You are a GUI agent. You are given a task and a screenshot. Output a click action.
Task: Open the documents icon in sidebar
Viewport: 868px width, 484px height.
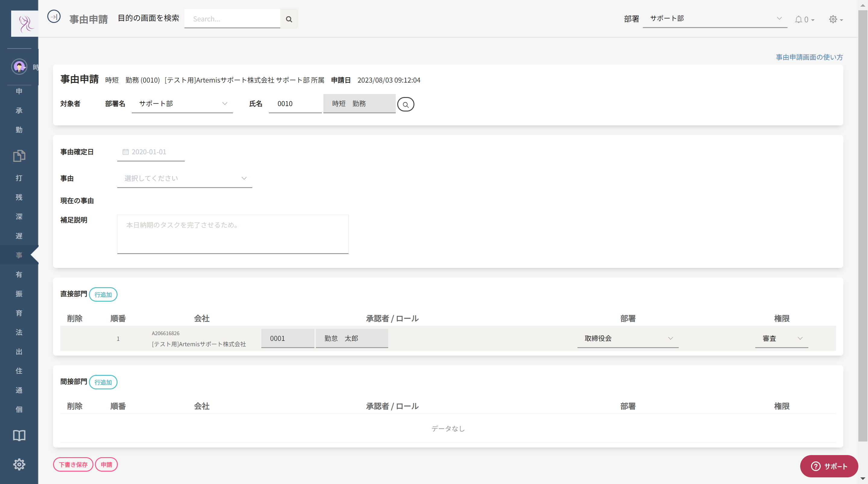[19, 156]
